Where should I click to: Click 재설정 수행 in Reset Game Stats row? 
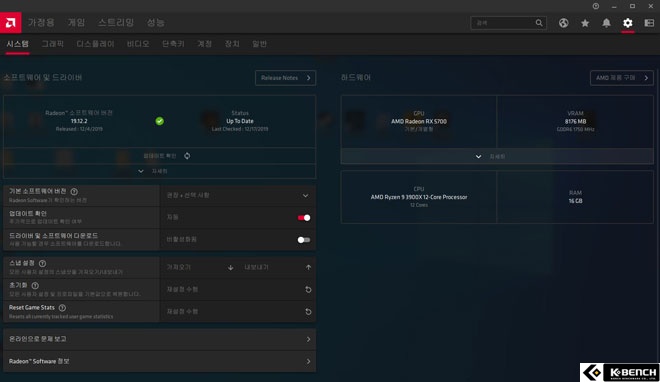pyautogui.click(x=182, y=312)
